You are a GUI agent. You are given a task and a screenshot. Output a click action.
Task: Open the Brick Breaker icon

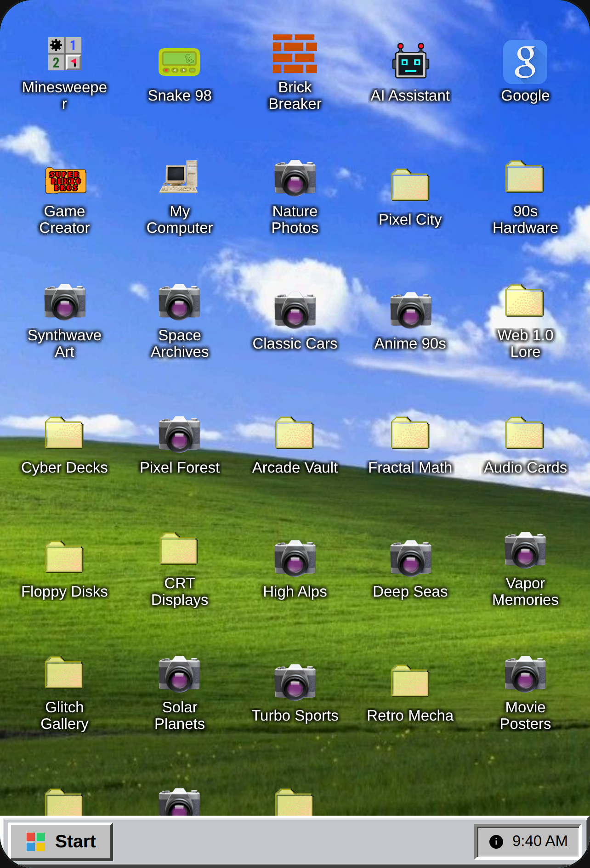(x=295, y=54)
